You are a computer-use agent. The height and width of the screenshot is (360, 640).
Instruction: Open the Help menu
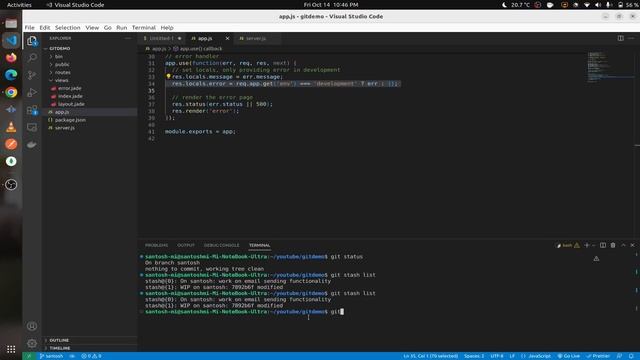(167, 27)
